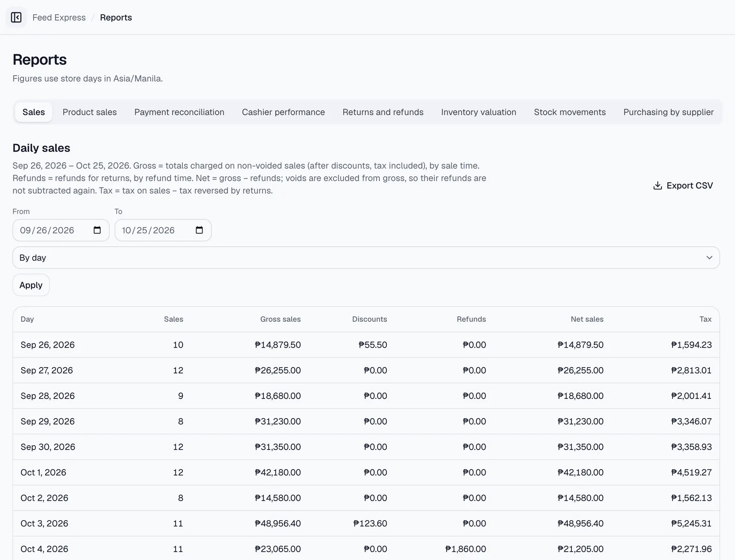Click the ₱55.50 discount value
This screenshot has width=735, height=560.
(373, 345)
